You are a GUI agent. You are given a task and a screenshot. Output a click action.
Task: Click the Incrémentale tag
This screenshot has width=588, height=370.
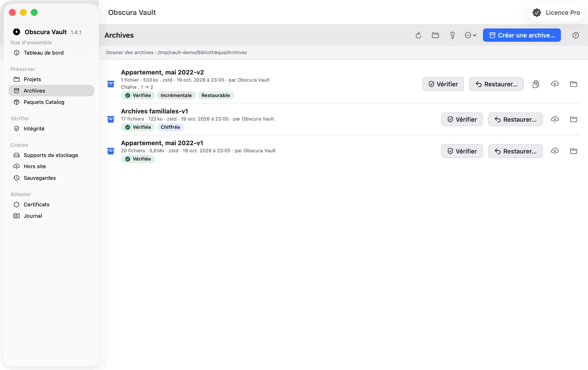(x=176, y=95)
